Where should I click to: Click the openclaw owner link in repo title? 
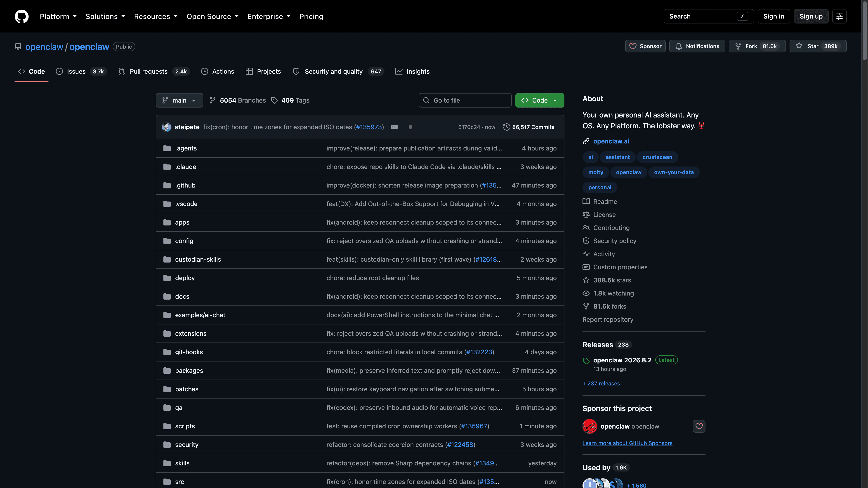[44, 47]
